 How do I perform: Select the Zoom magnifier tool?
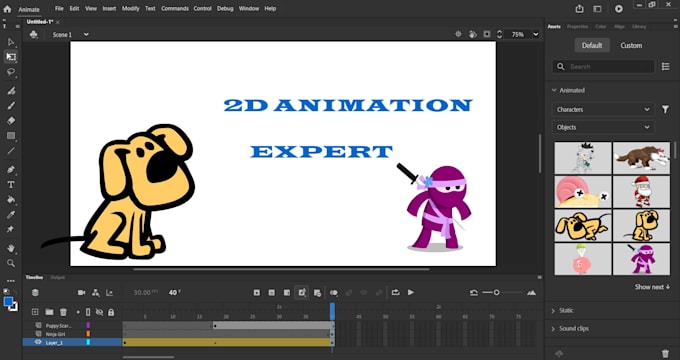tap(11, 263)
